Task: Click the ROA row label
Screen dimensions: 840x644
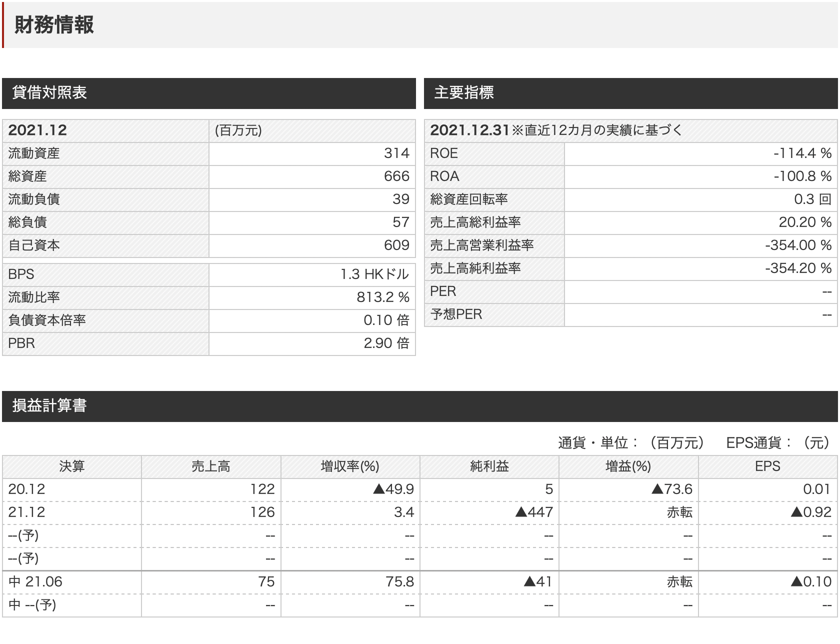Action: coord(444,176)
